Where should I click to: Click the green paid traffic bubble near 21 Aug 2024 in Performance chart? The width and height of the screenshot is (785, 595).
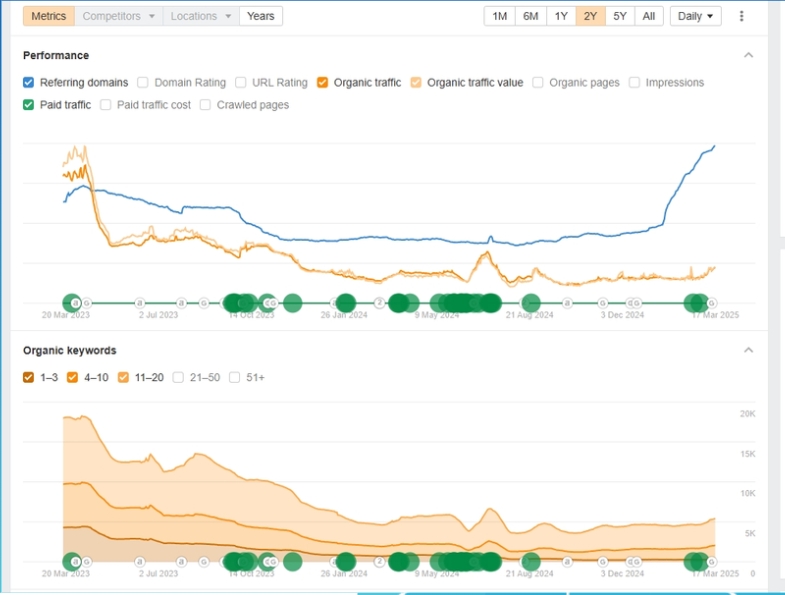[531, 303]
